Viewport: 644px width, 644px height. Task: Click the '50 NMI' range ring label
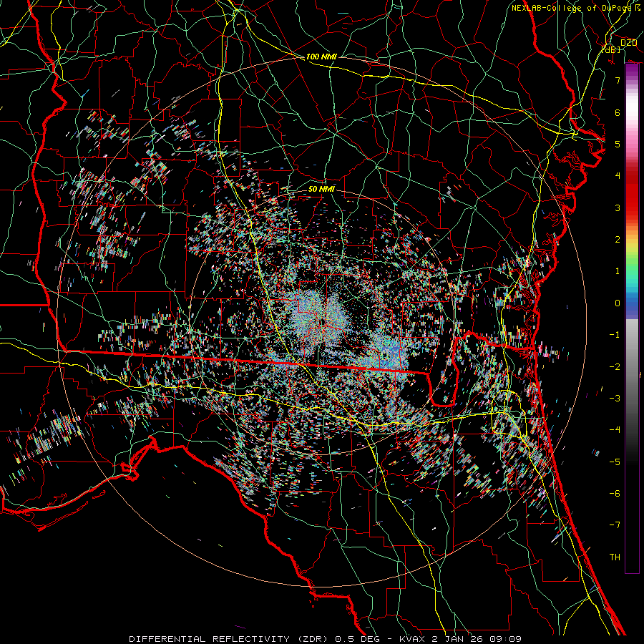coord(321,189)
